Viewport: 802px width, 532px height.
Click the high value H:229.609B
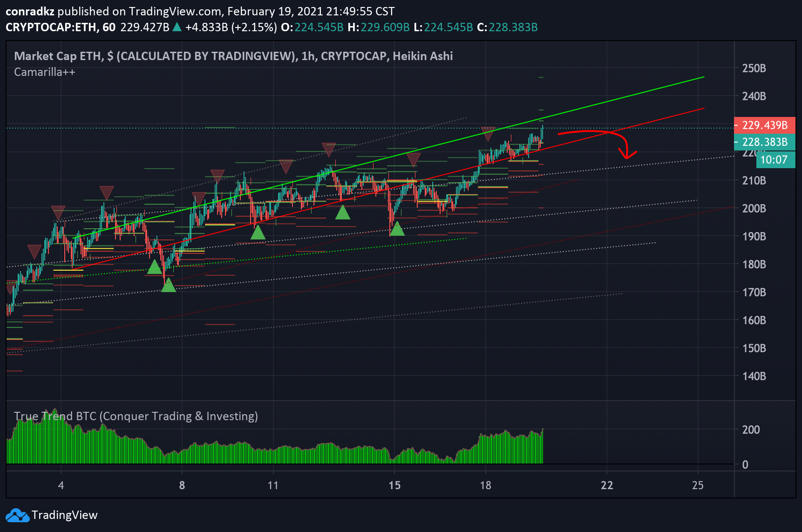click(379, 27)
